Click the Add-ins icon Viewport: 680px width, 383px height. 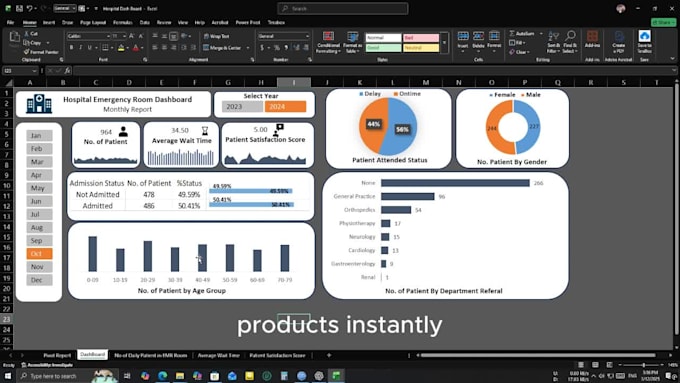pyautogui.click(x=592, y=39)
